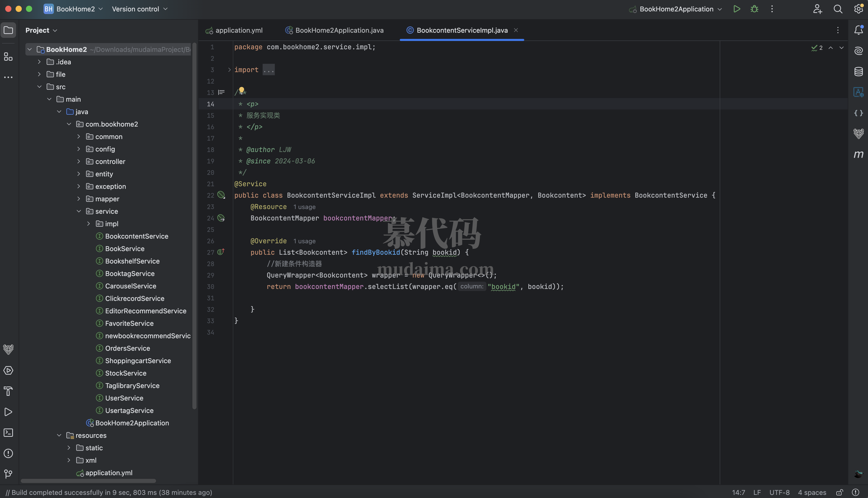Toggle the Services tool window
868x498 pixels.
click(8, 370)
